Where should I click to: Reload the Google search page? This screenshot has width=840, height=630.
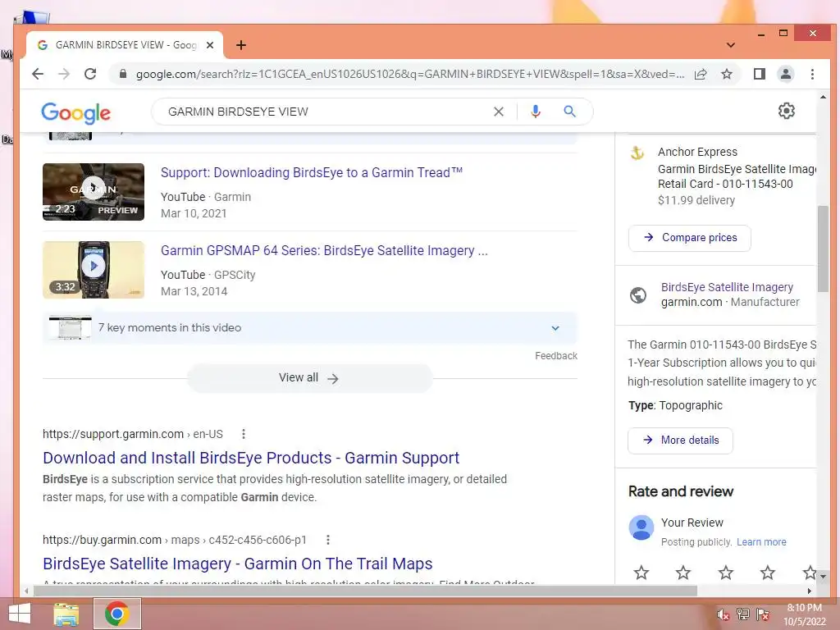click(90, 74)
